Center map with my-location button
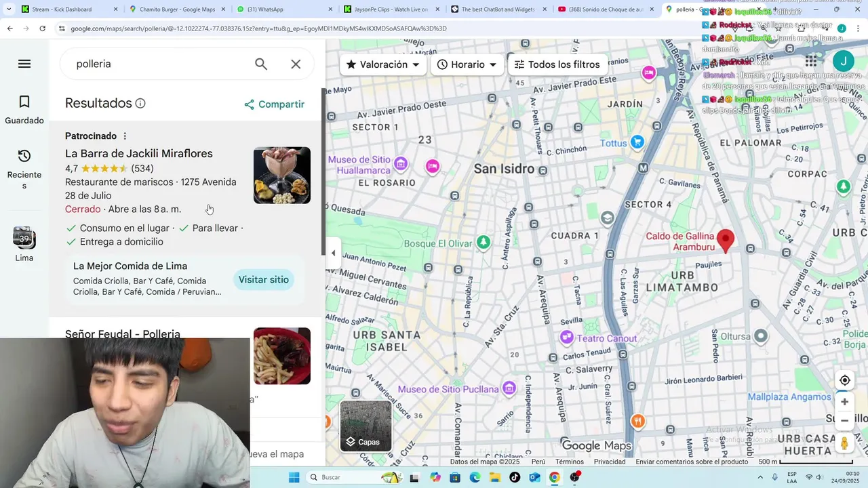The image size is (868, 488). click(844, 380)
